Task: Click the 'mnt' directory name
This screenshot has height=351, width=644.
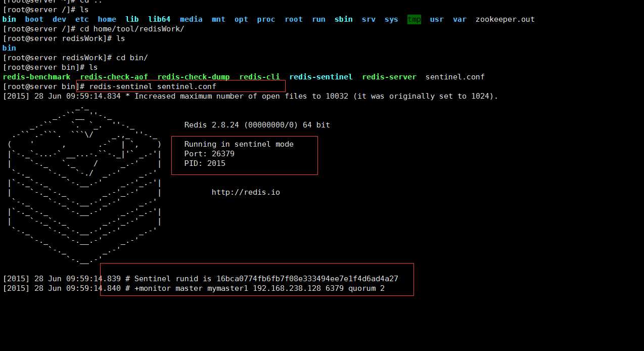Action: tap(218, 19)
